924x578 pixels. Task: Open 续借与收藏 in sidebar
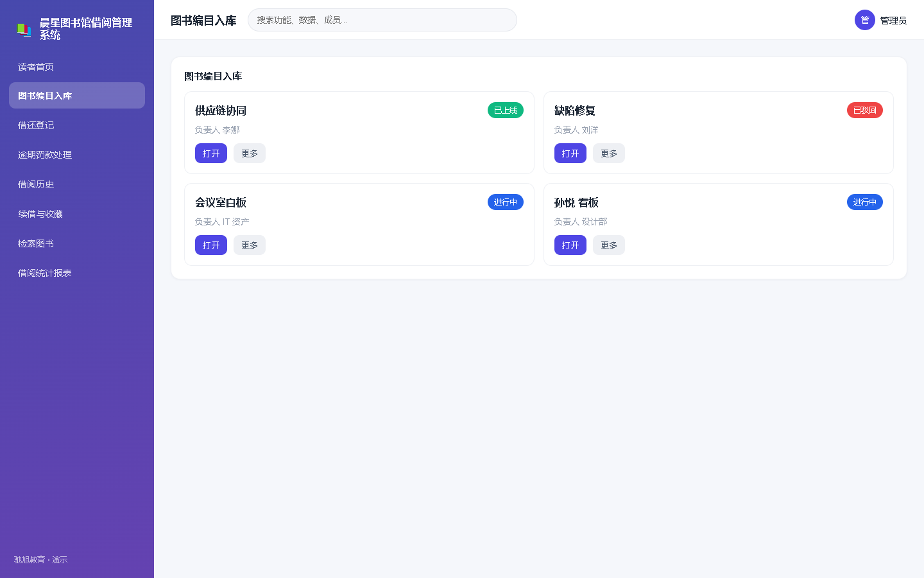pos(77,214)
